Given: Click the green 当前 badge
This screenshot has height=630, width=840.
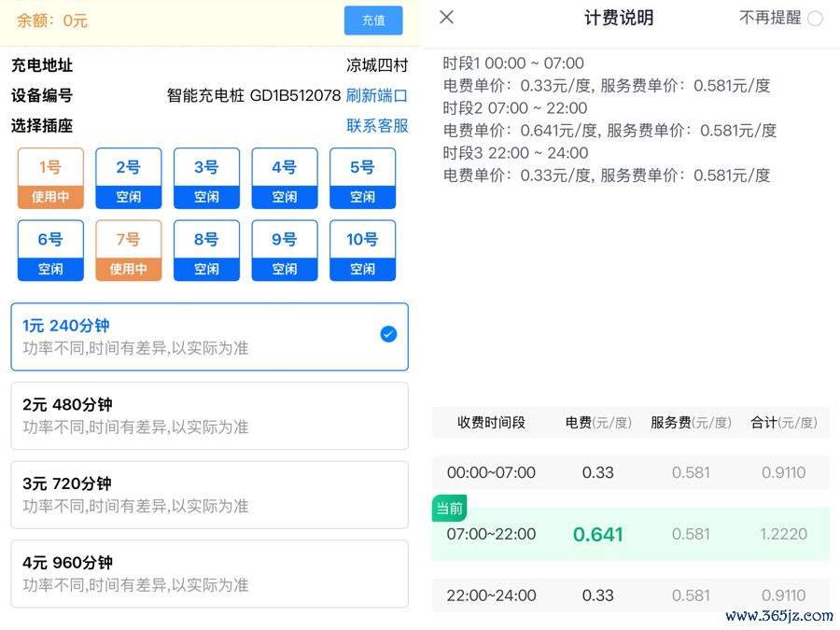Looking at the screenshot, I should [x=450, y=508].
